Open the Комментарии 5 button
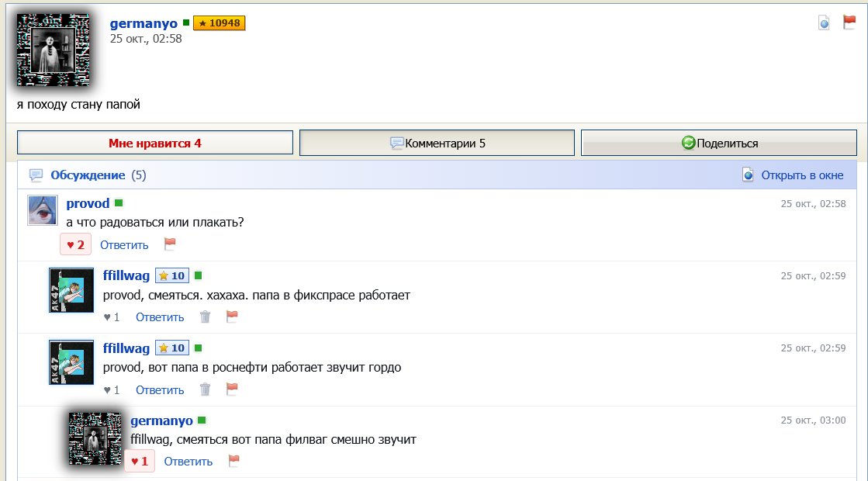Image resolution: width=868 pixels, height=481 pixels. (437, 143)
